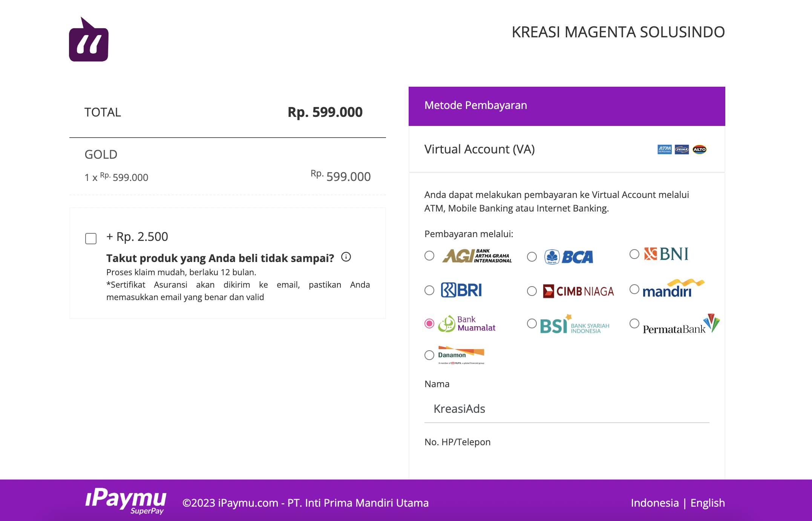Viewport: 812px width, 521px height.
Task: Click the info icon beside insurance question
Action: 346,257
